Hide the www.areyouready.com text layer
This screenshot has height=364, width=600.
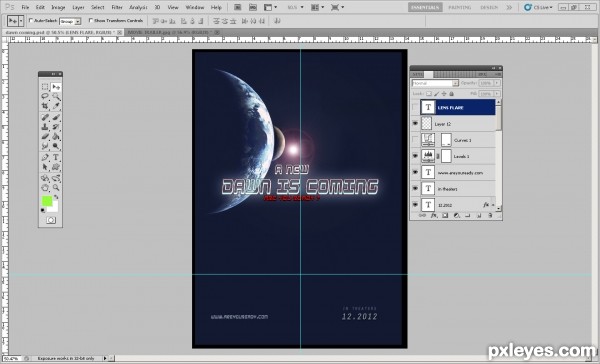(x=415, y=172)
